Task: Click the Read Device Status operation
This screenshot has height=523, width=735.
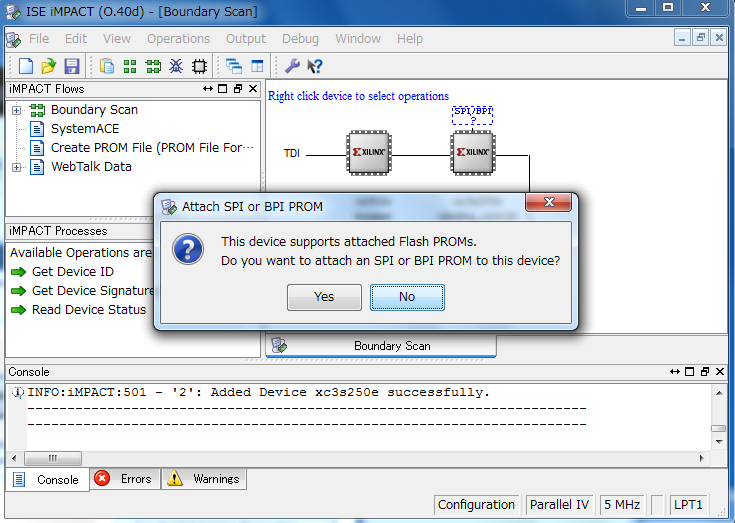Action: pyautogui.click(x=89, y=310)
